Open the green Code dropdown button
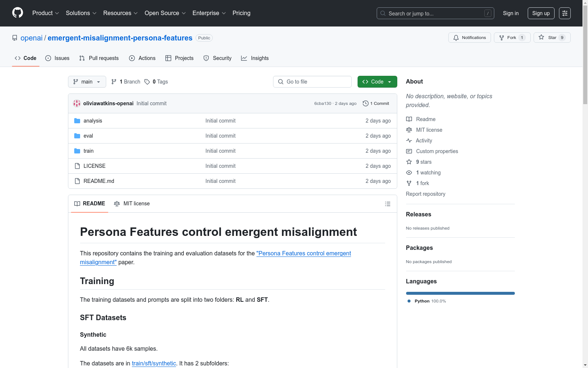Image resolution: width=588 pixels, height=368 pixels. click(x=377, y=82)
